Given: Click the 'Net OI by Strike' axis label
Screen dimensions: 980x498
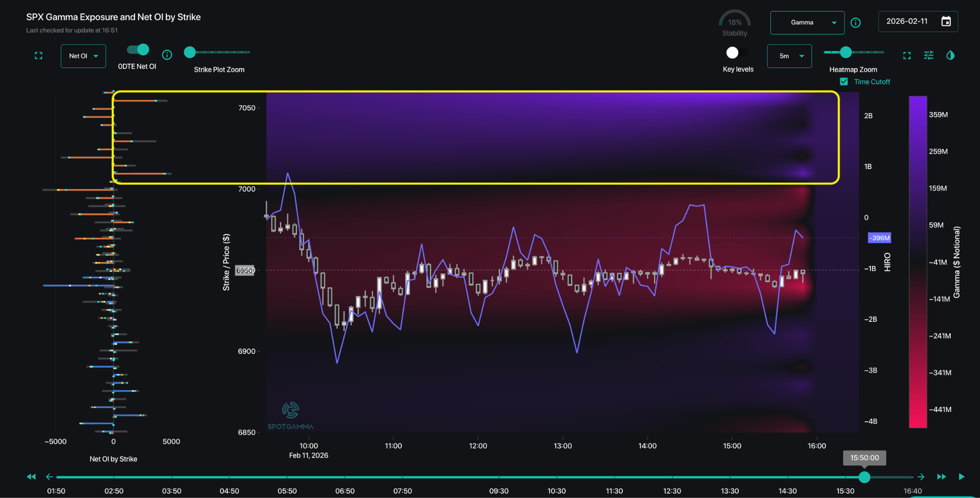Looking at the screenshot, I should pyautogui.click(x=113, y=459).
